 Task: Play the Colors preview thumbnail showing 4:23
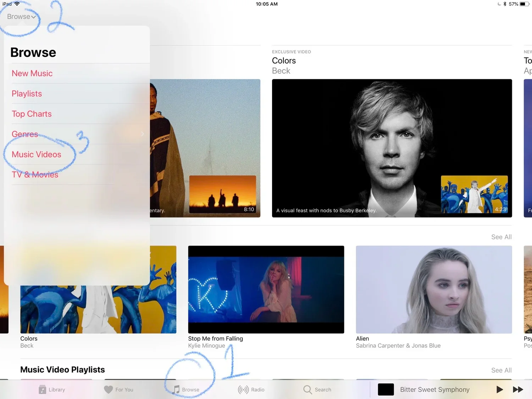(474, 194)
